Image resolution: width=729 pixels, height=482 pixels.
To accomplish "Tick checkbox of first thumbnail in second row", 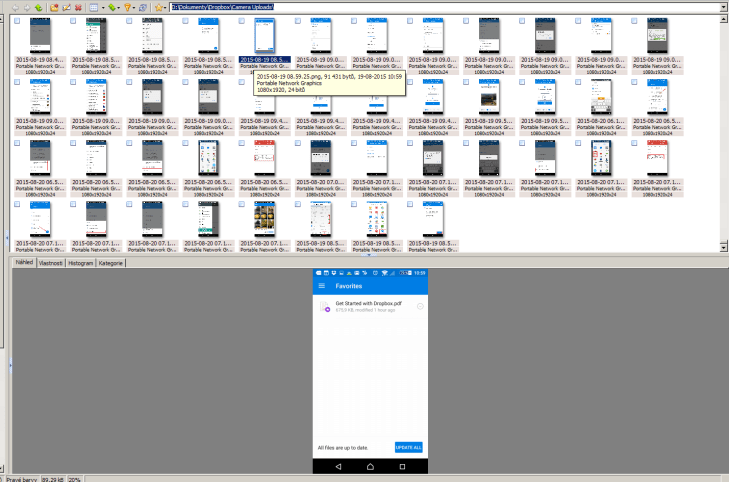I will tap(17, 82).
